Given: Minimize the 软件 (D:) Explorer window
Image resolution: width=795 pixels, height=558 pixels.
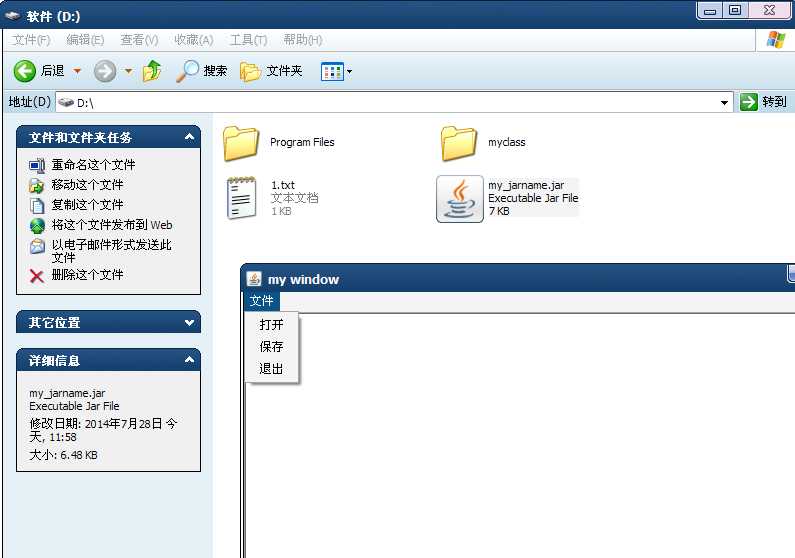Looking at the screenshot, I should 710,10.
